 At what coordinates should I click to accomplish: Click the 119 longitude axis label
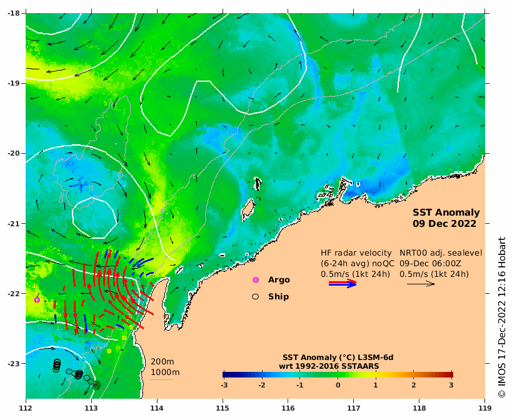click(x=485, y=408)
